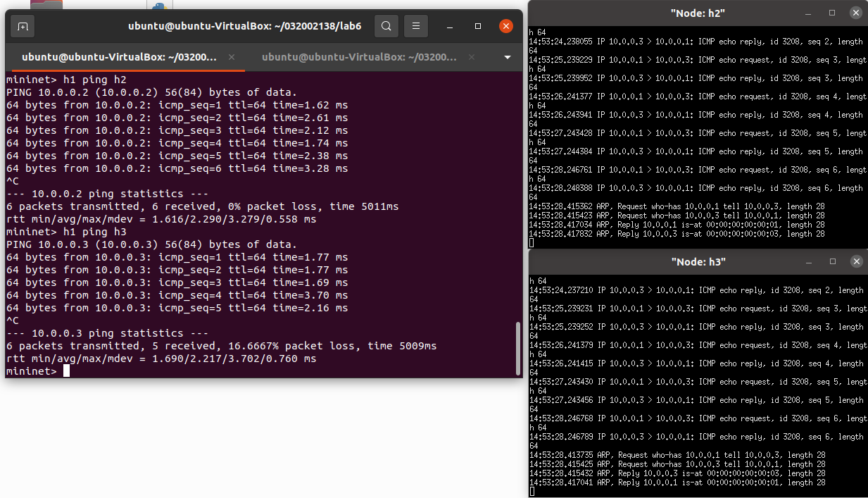Image resolution: width=868 pixels, height=498 pixels.
Task: Click the reply line with time=1.69 ms
Action: pyautogui.click(x=177, y=282)
